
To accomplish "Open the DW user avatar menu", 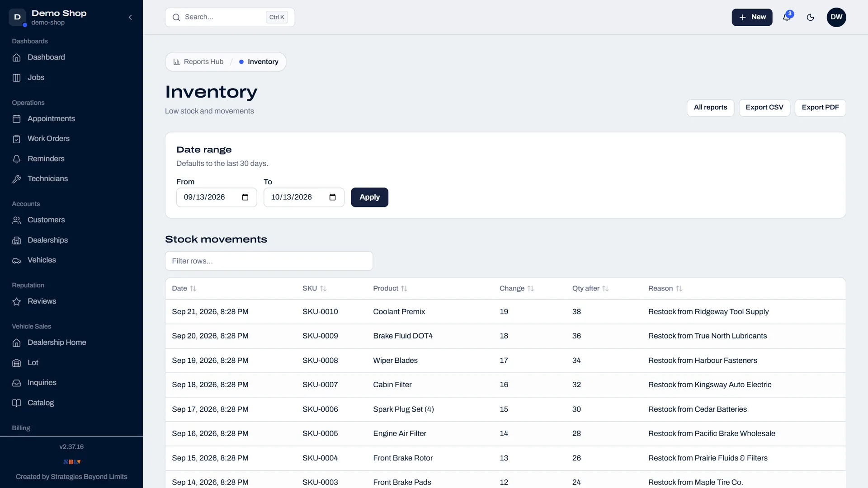I will (x=836, y=17).
